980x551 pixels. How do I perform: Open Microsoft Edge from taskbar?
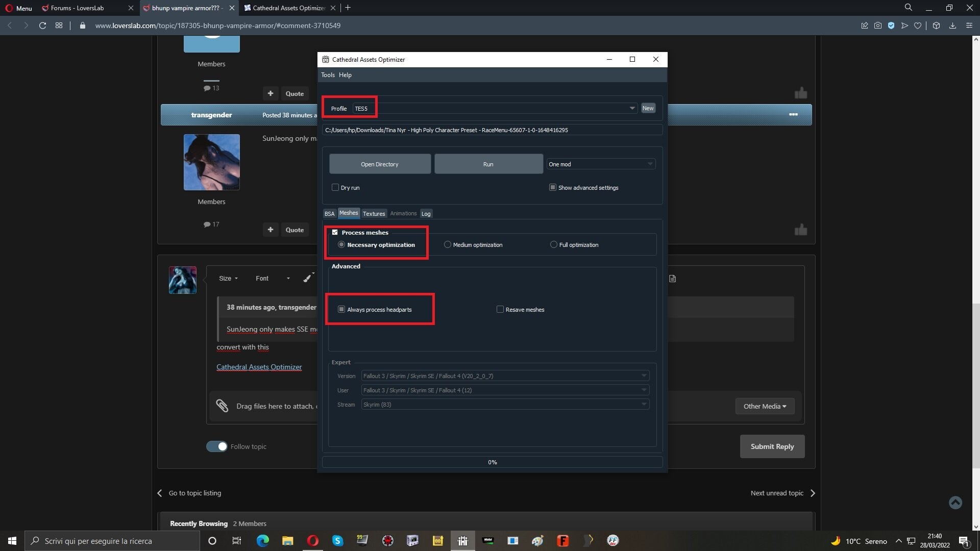(263, 541)
